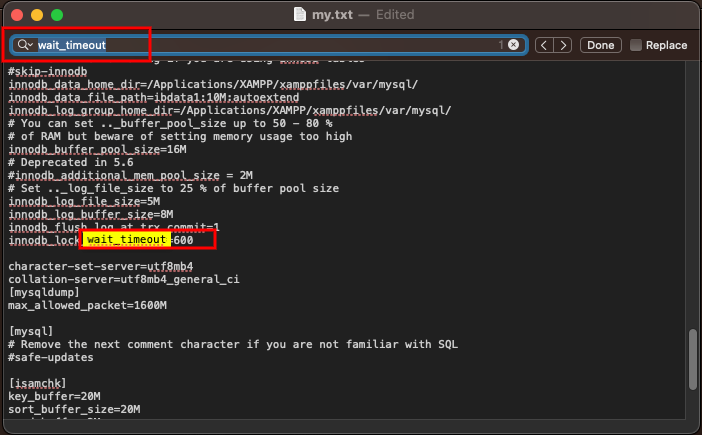The image size is (702, 435).
Task: Open the search options magnifier menu
Action: coord(24,45)
